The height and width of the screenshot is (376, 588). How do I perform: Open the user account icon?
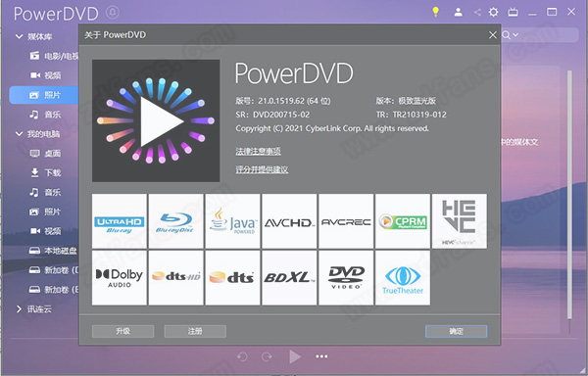point(458,13)
